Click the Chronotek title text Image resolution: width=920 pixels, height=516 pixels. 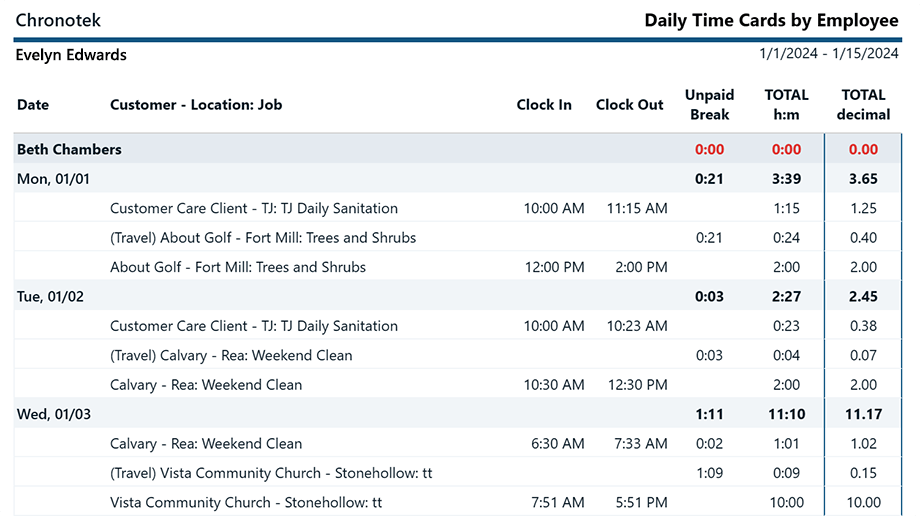(x=58, y=20)
